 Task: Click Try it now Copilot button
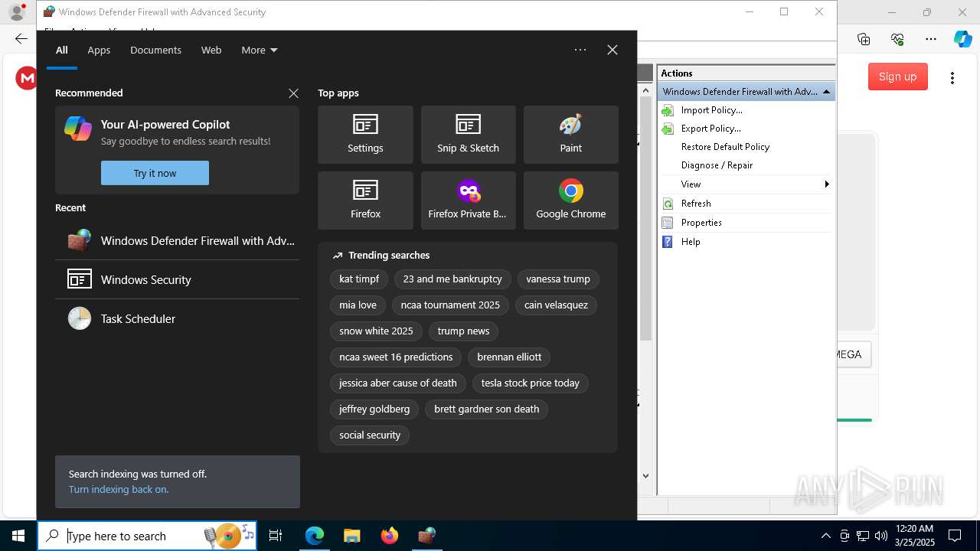(155, 173)
